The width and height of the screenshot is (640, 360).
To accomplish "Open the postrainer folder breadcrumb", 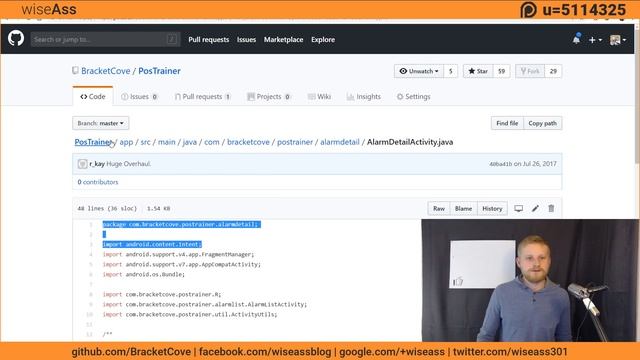I will tap(295, 142).
